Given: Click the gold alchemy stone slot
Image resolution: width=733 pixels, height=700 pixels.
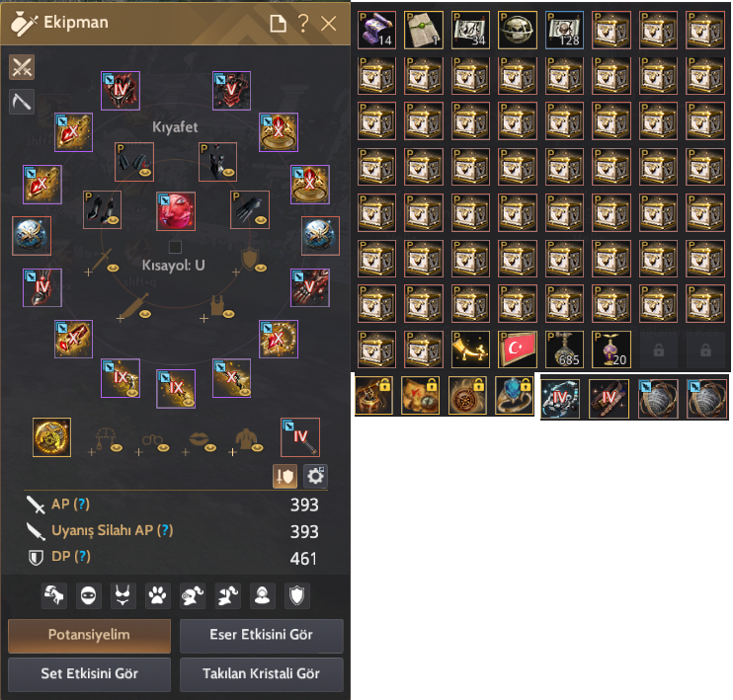Looking at the screenshot, I should click(52, 437).
